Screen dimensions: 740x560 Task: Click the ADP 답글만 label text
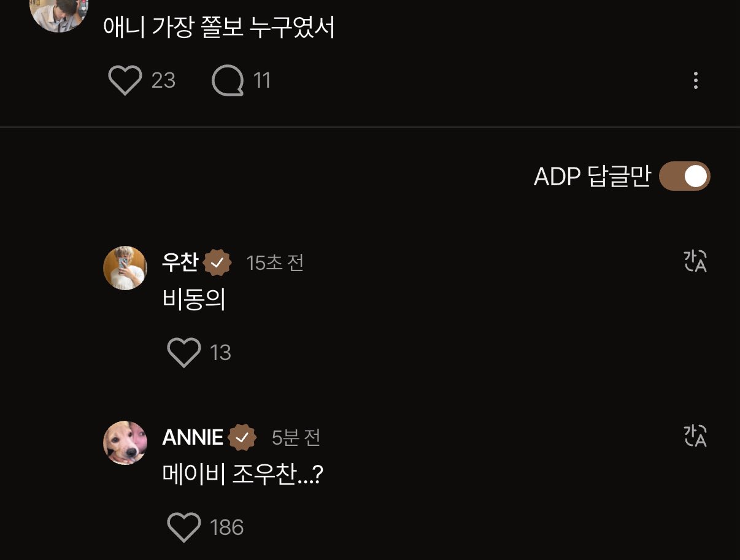592,177
